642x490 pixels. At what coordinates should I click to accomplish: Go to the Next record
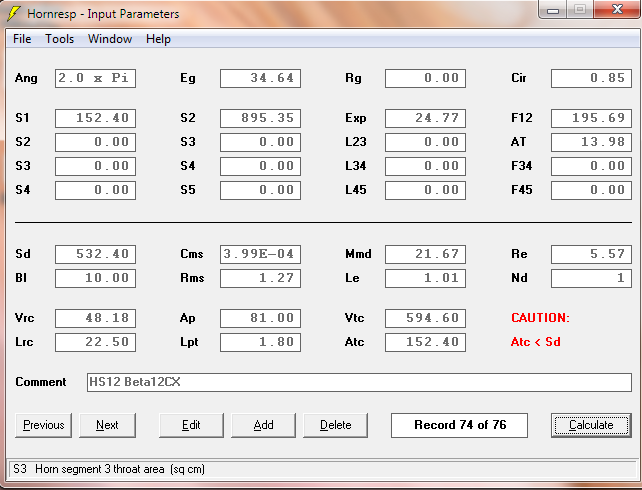point(107,425)
